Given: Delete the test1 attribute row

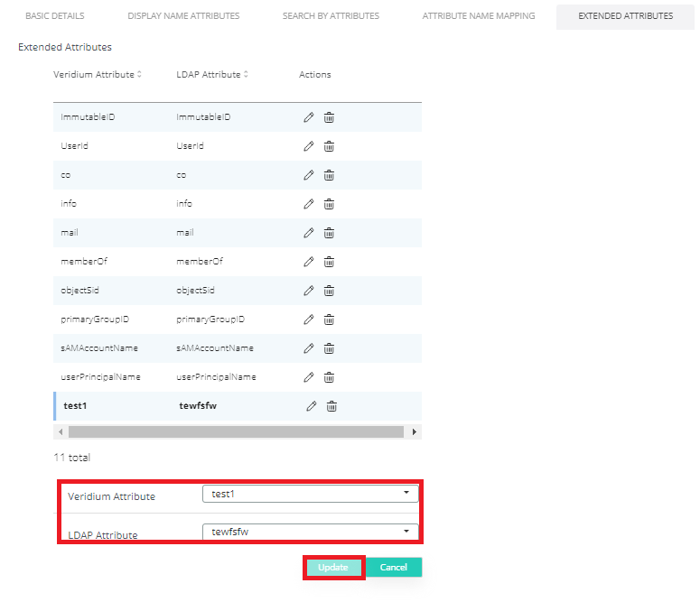Looking at the screenshot, I should click(x=331, y=406).
